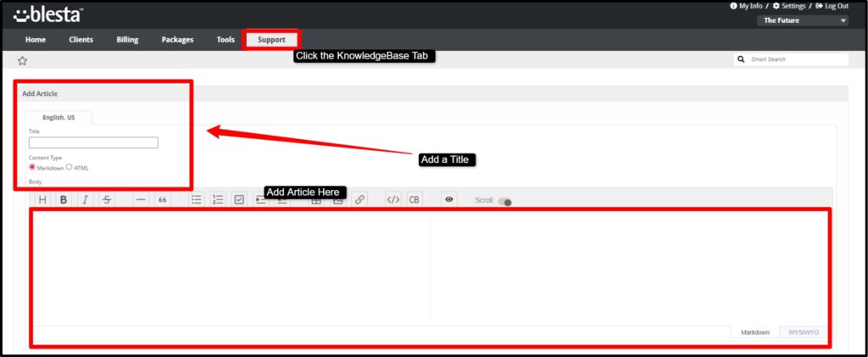Click the Add Article heading text
Screen dimensions: 868x357
click(40, 93)
